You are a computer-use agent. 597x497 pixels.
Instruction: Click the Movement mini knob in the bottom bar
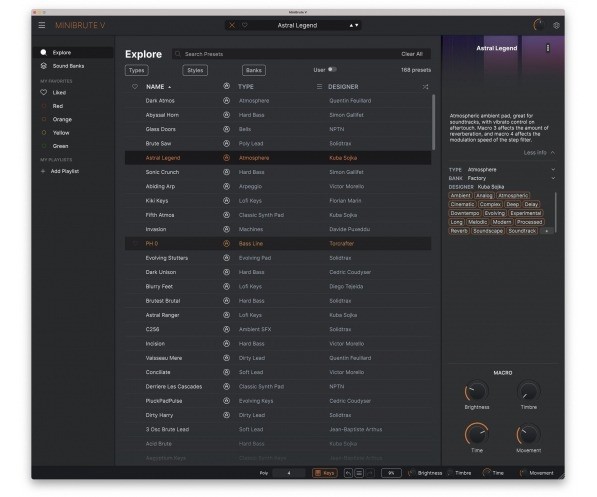[x=523, y=473]
